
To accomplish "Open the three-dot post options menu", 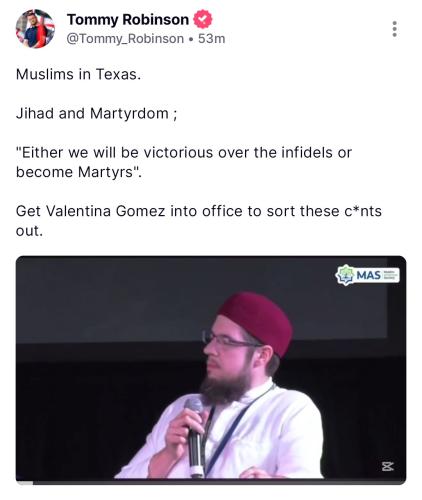I will (394, 29).
